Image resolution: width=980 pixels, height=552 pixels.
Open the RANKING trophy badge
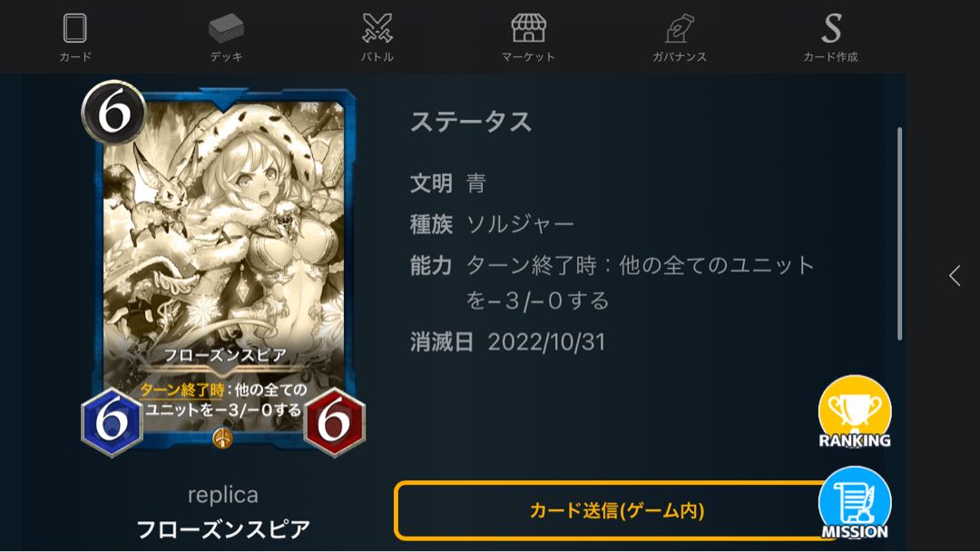click(x=855, y=411)
